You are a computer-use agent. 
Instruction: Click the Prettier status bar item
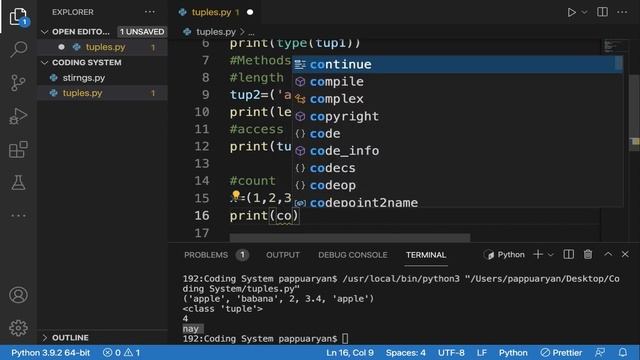pos(561,352)
